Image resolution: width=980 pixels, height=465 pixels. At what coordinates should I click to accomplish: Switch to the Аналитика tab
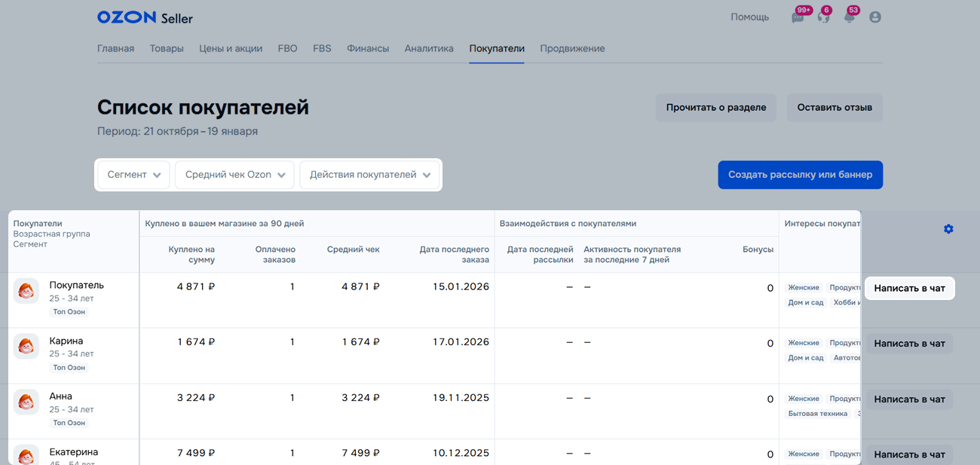pyautogui.click(x=429, y=48)
